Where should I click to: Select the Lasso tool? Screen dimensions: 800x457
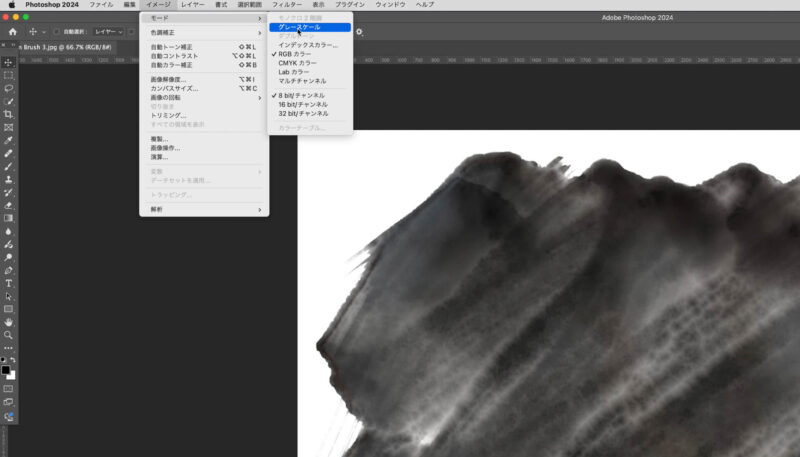[9, 88]
